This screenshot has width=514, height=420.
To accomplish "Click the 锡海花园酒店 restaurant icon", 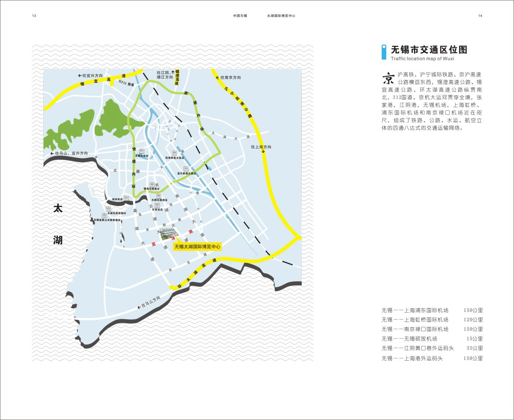I will click(151, 184).
